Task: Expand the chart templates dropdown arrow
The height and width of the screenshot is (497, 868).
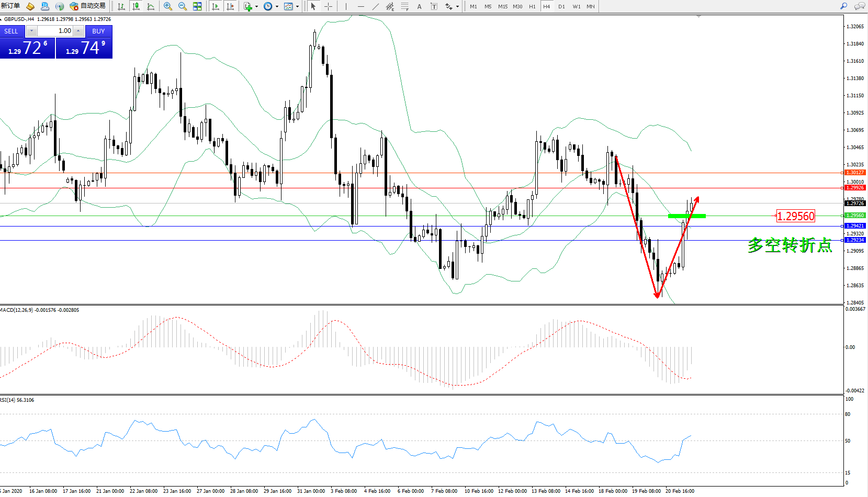Action: pos(297,7)
